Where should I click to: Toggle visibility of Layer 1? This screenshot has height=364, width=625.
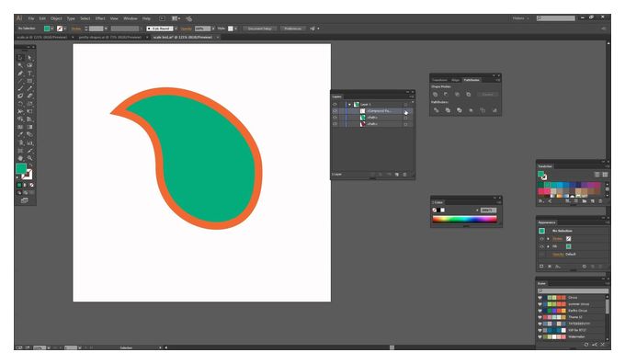point(335,105)
